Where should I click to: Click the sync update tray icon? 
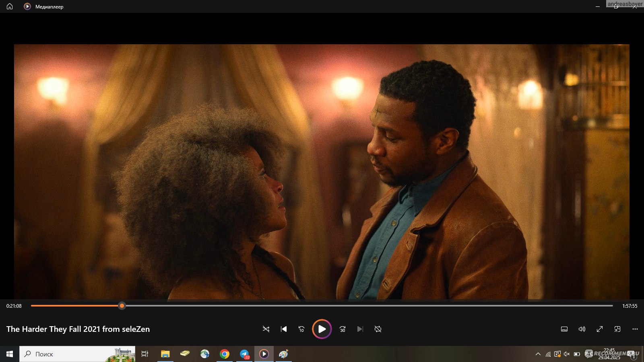[557, 354]
